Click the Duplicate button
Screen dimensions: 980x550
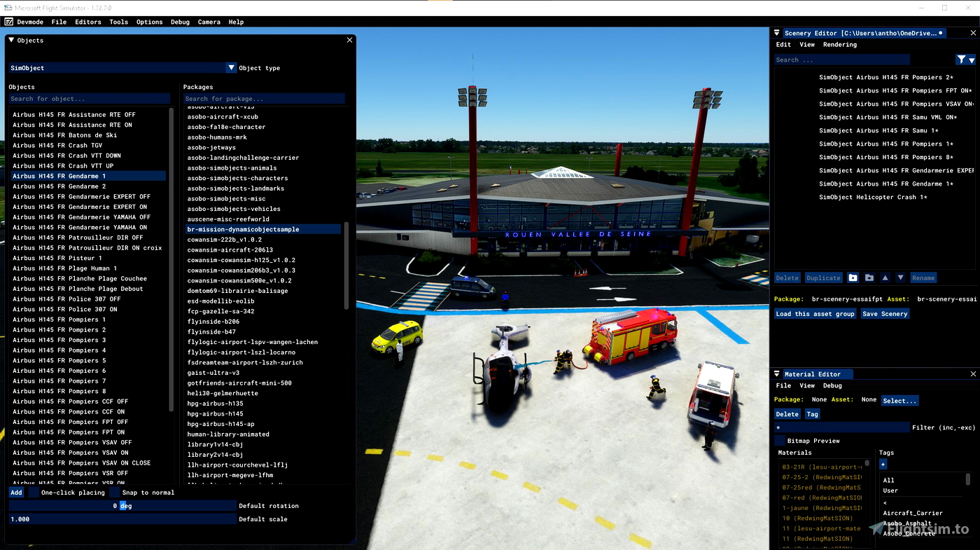pos(824,278)
